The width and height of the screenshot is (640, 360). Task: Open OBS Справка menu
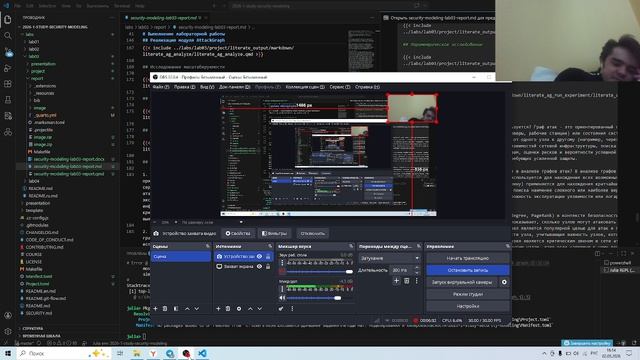point(367,87)
